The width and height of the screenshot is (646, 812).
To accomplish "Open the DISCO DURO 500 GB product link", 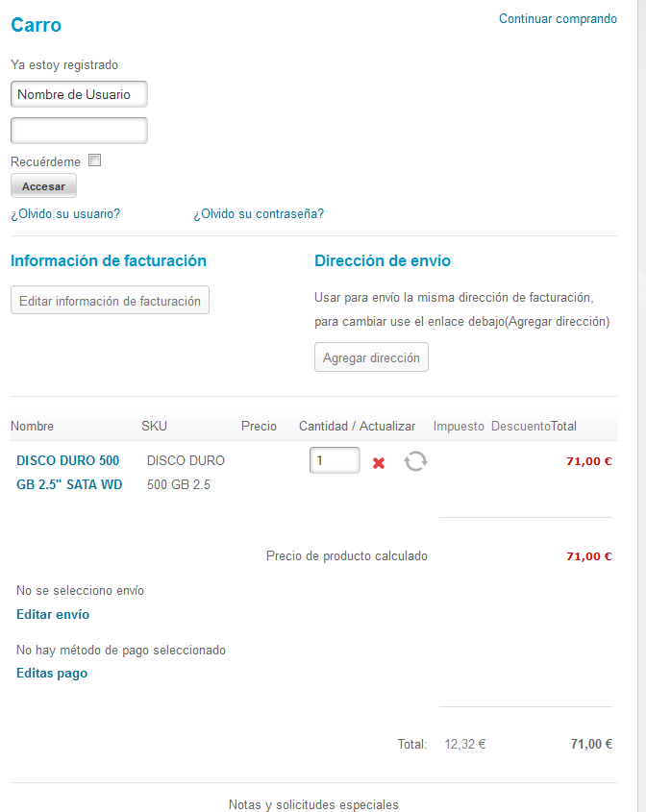I will point(69,472).
